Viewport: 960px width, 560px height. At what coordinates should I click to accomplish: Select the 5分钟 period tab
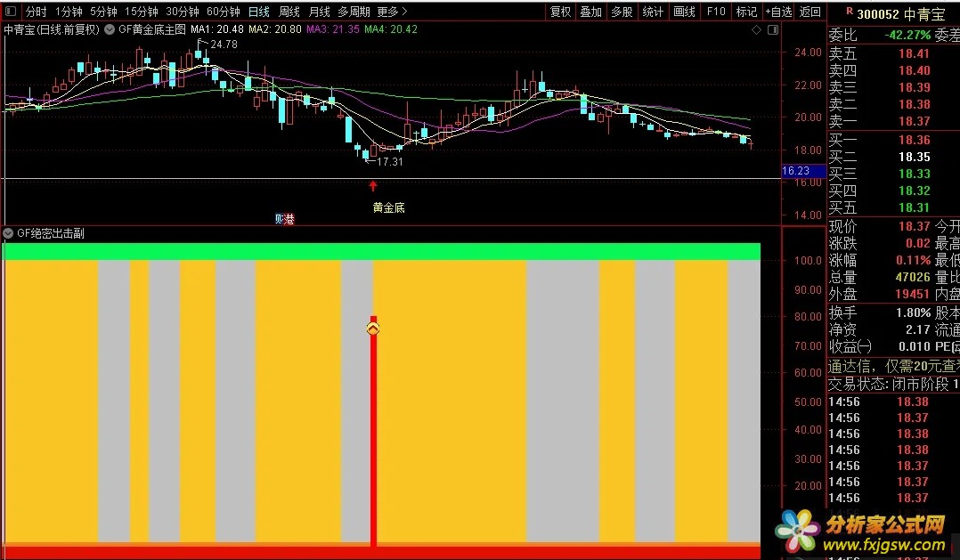[x=103, y=12]
